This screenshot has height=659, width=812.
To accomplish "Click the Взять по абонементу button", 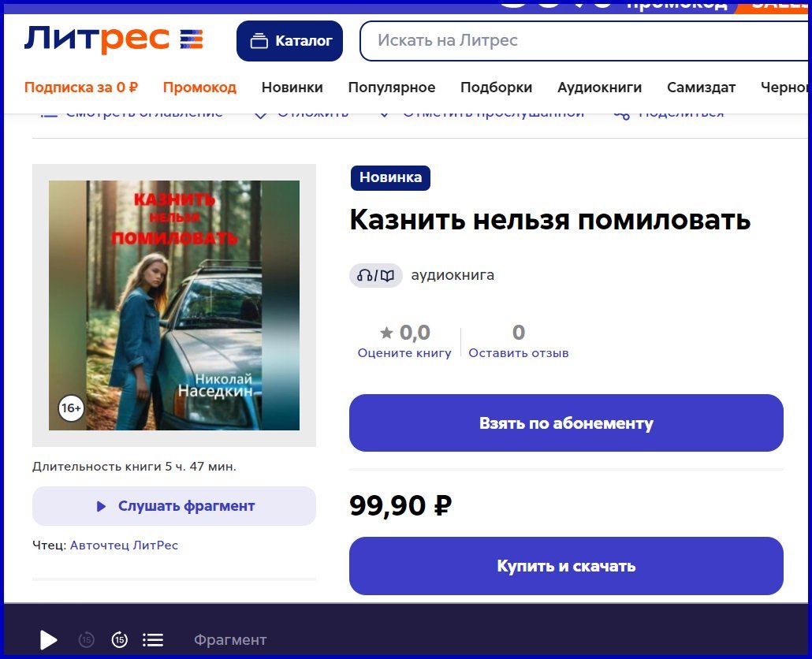I will click(x=566, y=423).
